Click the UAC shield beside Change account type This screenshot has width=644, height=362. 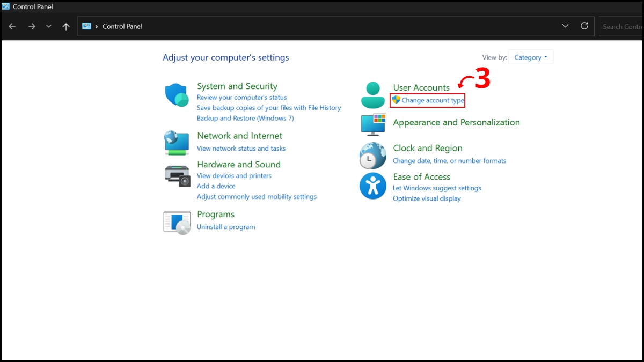click(x=396, y=100)
